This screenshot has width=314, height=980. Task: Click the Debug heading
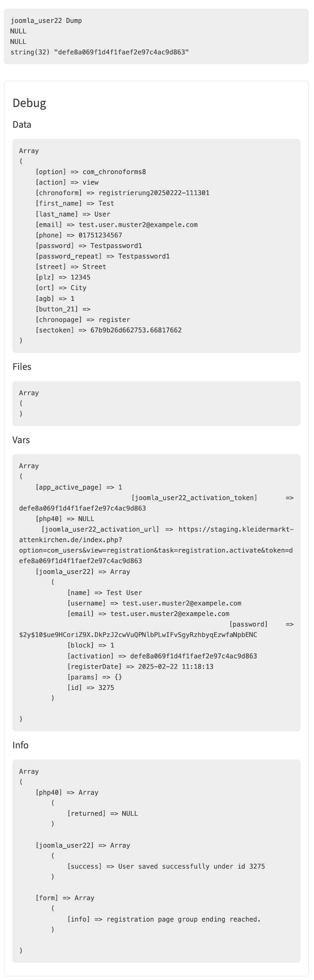(29, 103)
